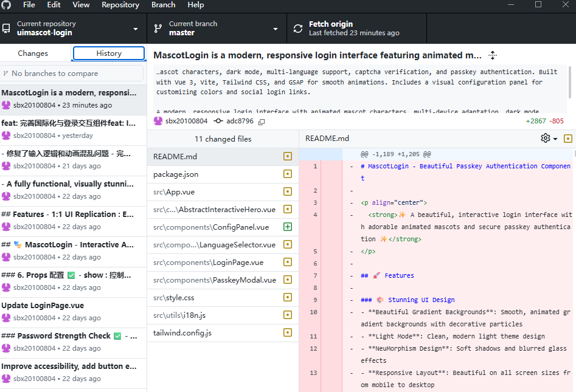Image resolution: width=576 pixels, height=392 pixels.
Task: Click the modified icon next to style.css
Action: [288, 297]
